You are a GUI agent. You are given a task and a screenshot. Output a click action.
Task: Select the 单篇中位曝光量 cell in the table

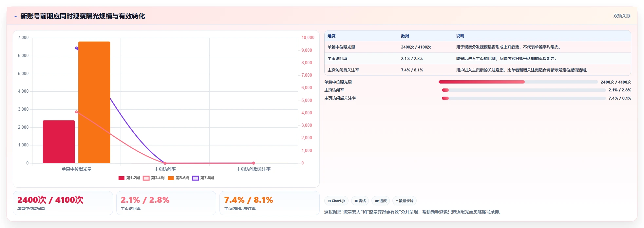pyautogui.click(x=341, y=47)
